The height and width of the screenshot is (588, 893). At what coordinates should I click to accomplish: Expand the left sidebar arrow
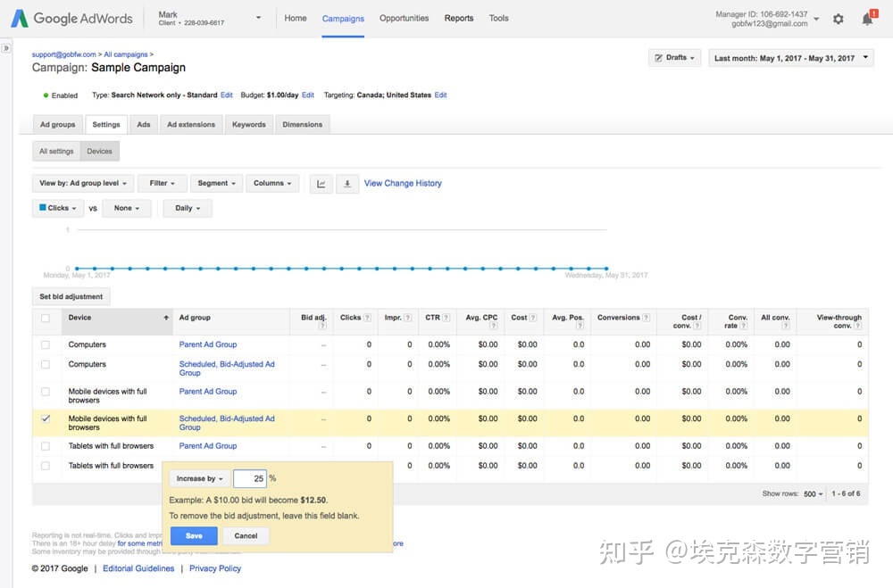[x=6, y=48]
